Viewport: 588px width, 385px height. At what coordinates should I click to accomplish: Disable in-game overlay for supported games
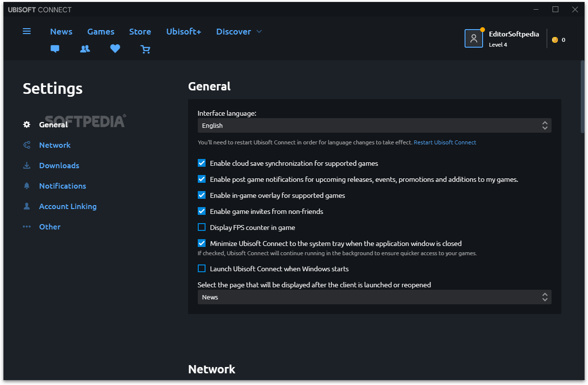[x=202, y=195]
